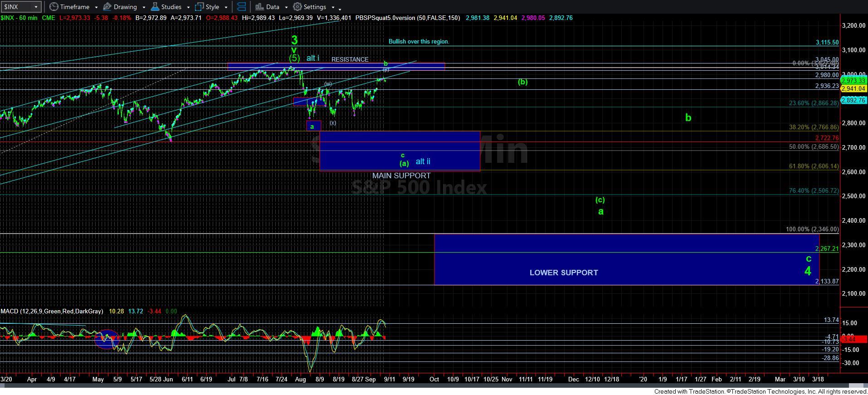
Task: Click the Style icon
Action: coord(199,7)
